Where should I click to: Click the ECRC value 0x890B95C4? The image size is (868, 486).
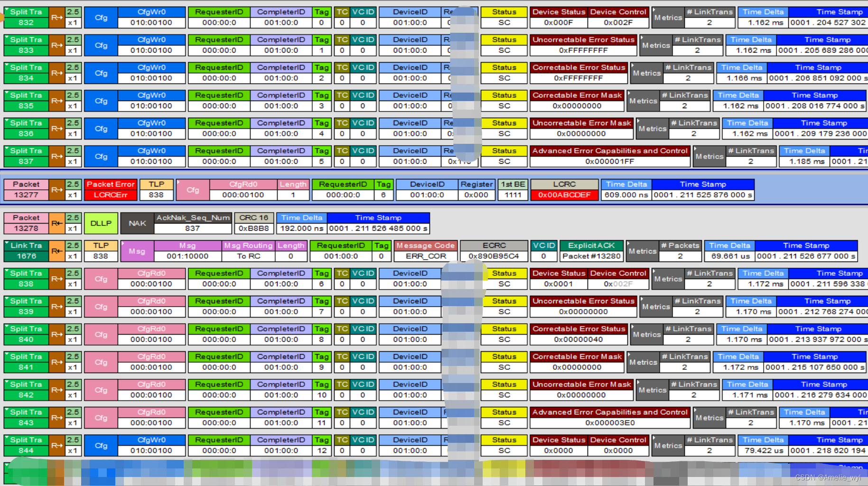pos(494,256)
